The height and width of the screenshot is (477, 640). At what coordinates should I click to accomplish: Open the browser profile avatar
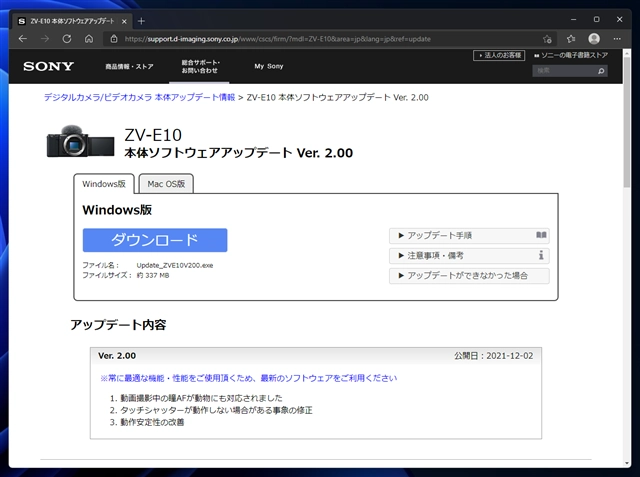594,39
